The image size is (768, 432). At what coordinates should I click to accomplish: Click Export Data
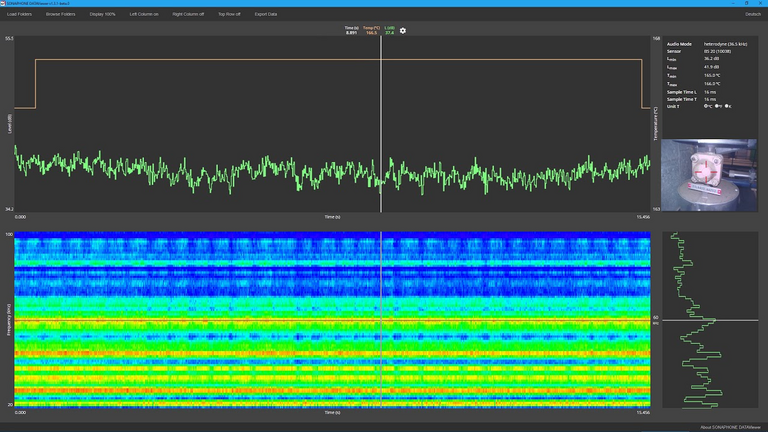266,14
